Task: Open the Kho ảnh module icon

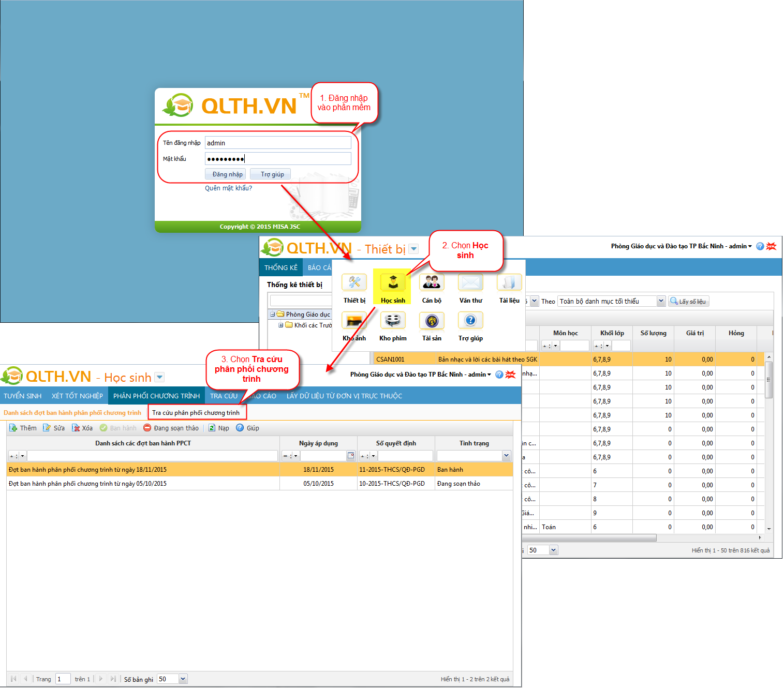Action: point(354,320)
